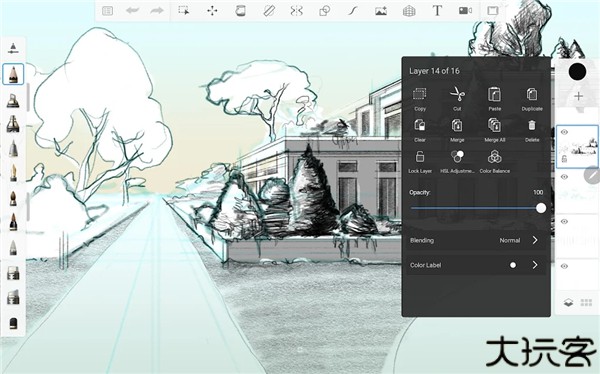The height and width of the screenshot is (374, 600).
Task: Click the 'Layer 14 of 16' title
Action: pyautogui.click(x=434, y=71)
